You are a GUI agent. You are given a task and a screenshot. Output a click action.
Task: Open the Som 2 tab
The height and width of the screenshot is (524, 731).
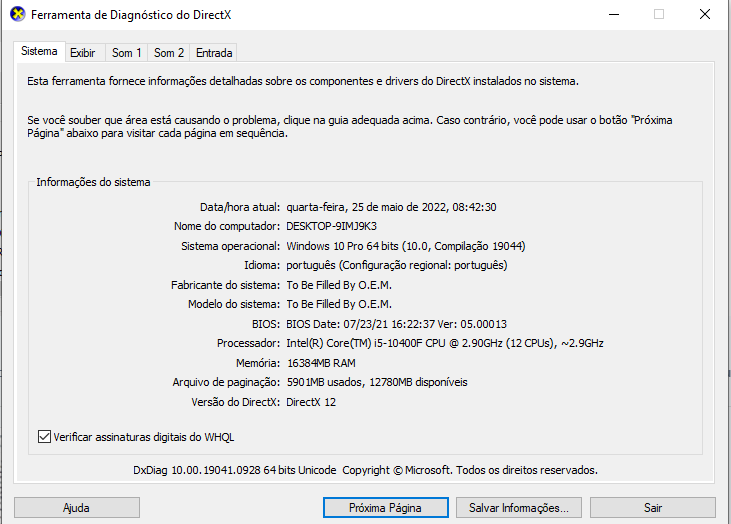pyautogui.click(x=169, y=53)
